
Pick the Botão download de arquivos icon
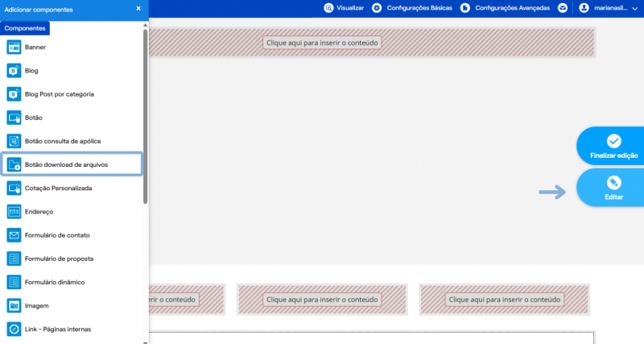click(14, 164)
